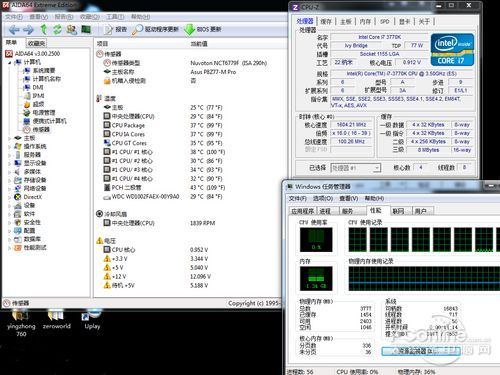Click the driver update magnifier icon
500x375 pixels.
pyautogui.click(x=137, y=30)
